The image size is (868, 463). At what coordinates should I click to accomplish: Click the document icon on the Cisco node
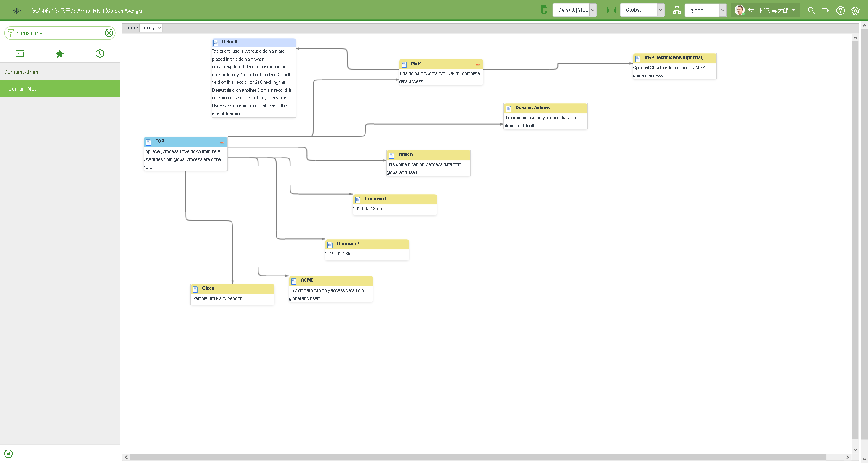(x=195, y=289)
